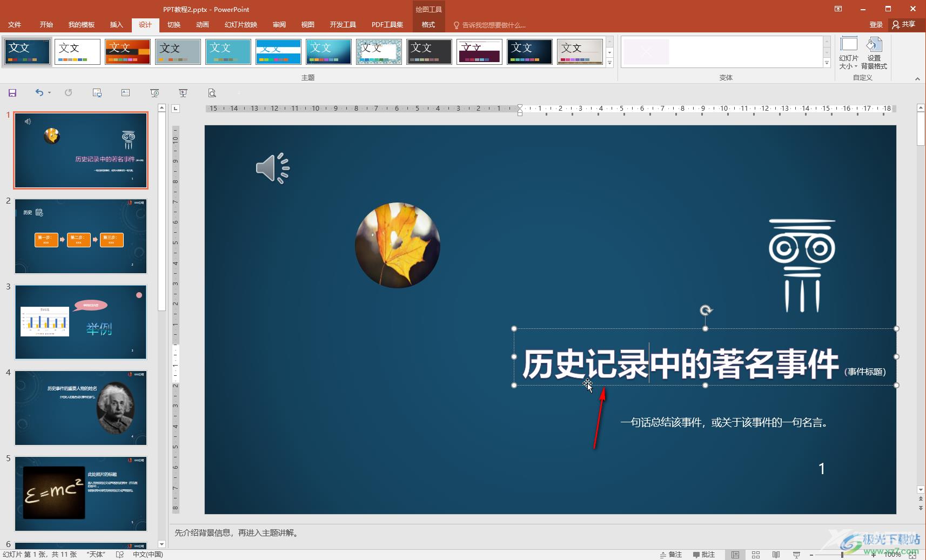The height and width of the screenshot is (560, 926).
Task: Switch to Reading view icon
Action: point(776,555)
